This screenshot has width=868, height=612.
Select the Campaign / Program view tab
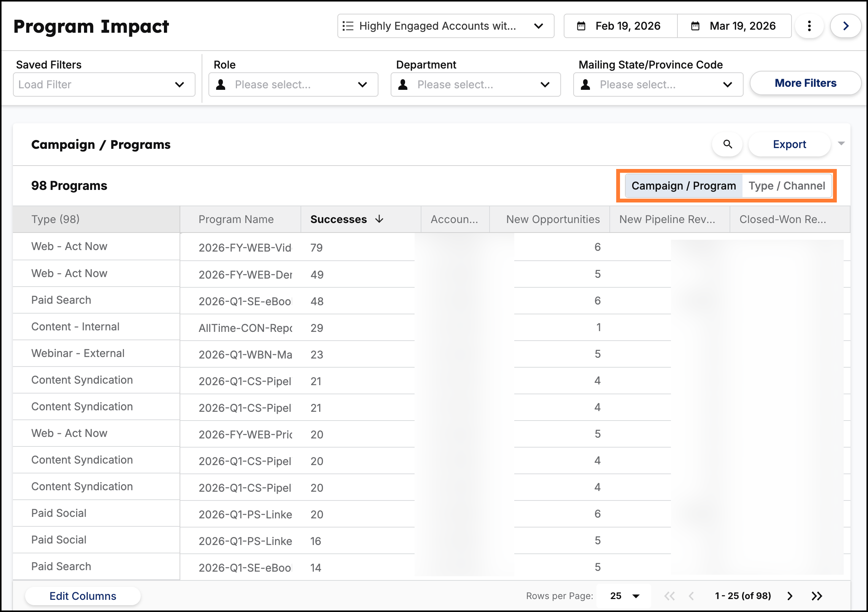click(684, 186)
